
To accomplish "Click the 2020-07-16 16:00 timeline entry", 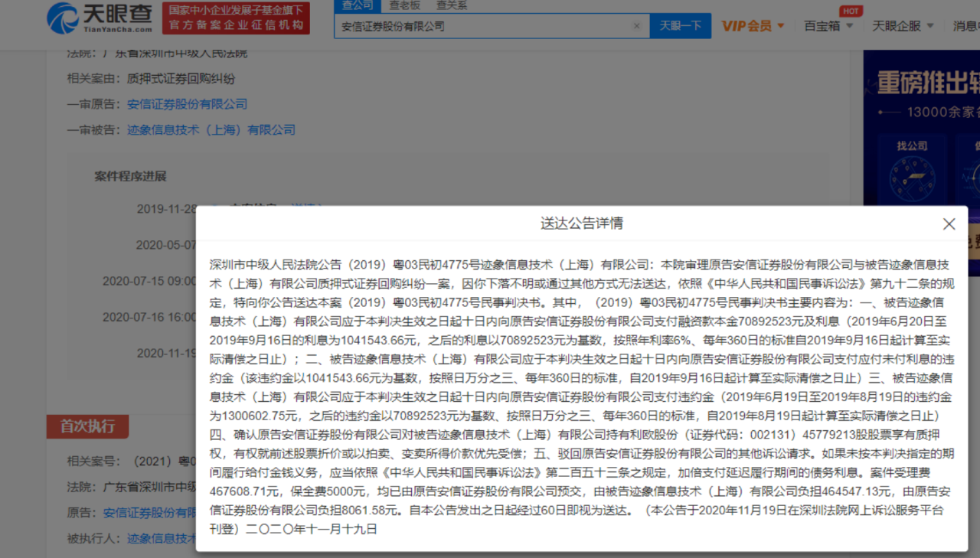I will click(149, 317).
